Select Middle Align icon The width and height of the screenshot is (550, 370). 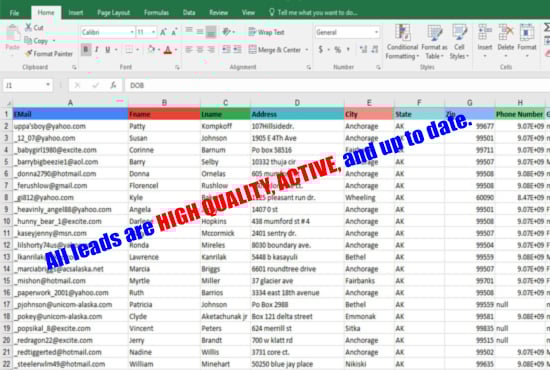click(200, 32)
